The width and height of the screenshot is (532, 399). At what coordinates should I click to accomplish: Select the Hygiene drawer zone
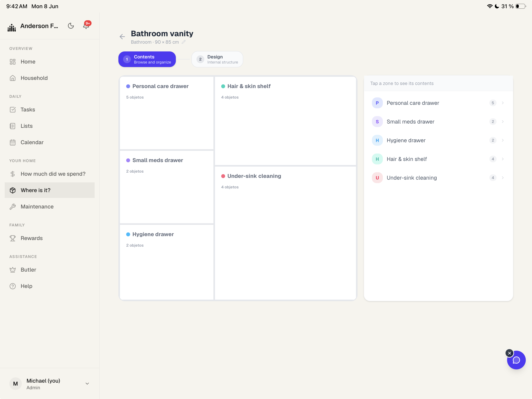(167, 262)
